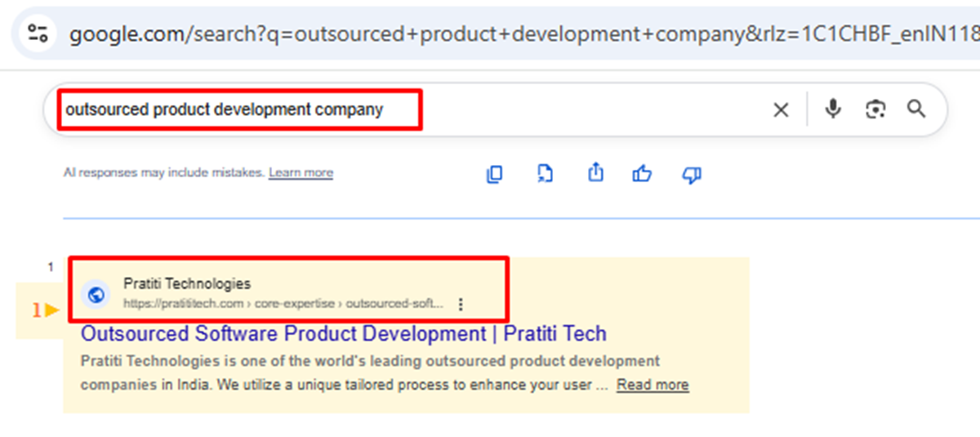Open Google Lens image search

pos(875,109)
